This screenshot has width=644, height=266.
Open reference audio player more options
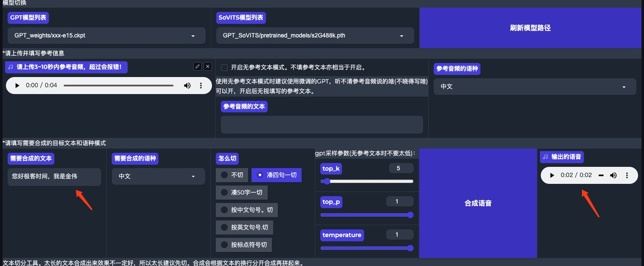tap(201, 86)
